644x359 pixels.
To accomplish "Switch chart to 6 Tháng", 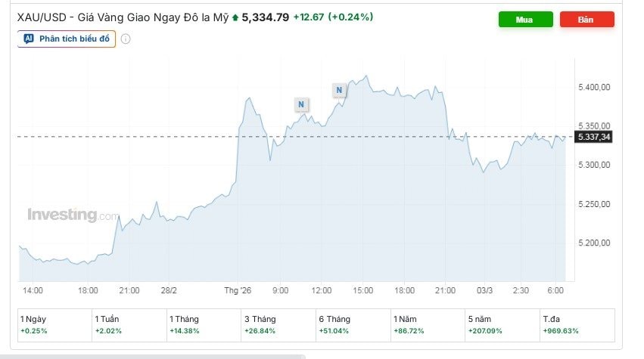I will click(353, 325).
